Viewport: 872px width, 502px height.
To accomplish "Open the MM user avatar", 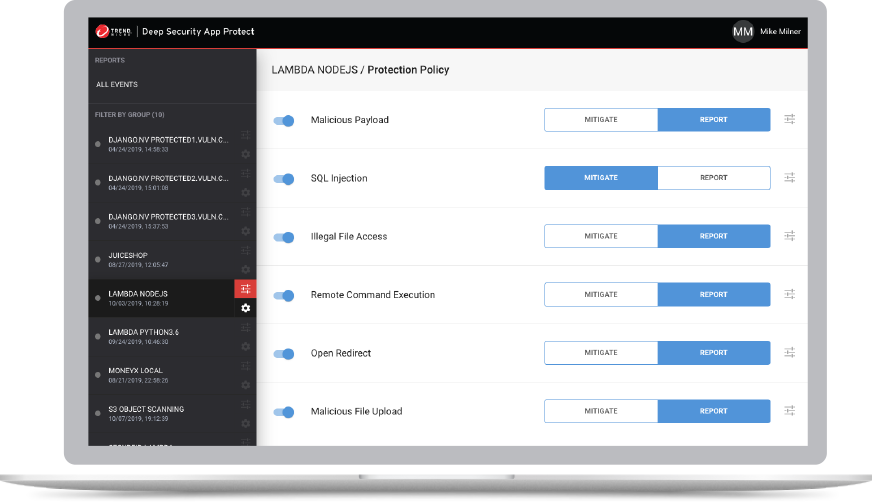I will [x=742, y=32].
